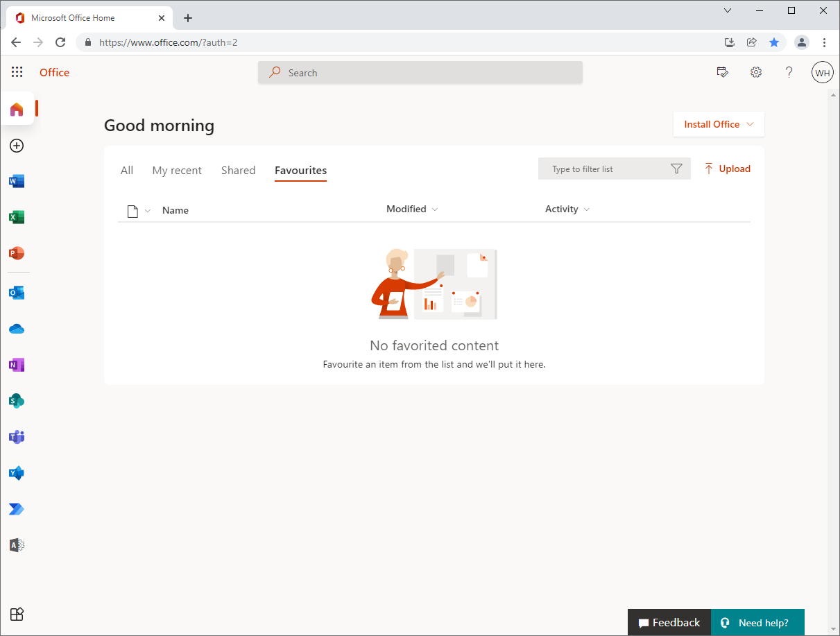
Task: Reload the page
Action: coord(60,42)
